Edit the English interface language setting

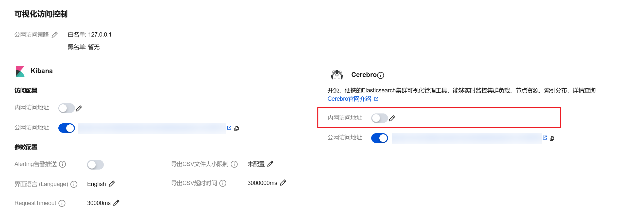[x=112, y=184]
